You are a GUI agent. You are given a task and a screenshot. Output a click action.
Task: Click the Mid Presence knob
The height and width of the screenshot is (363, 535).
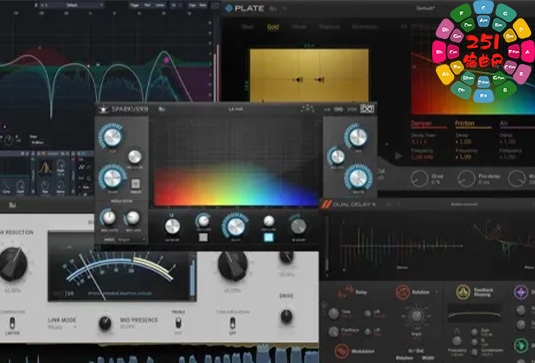(x=105, y=323)
